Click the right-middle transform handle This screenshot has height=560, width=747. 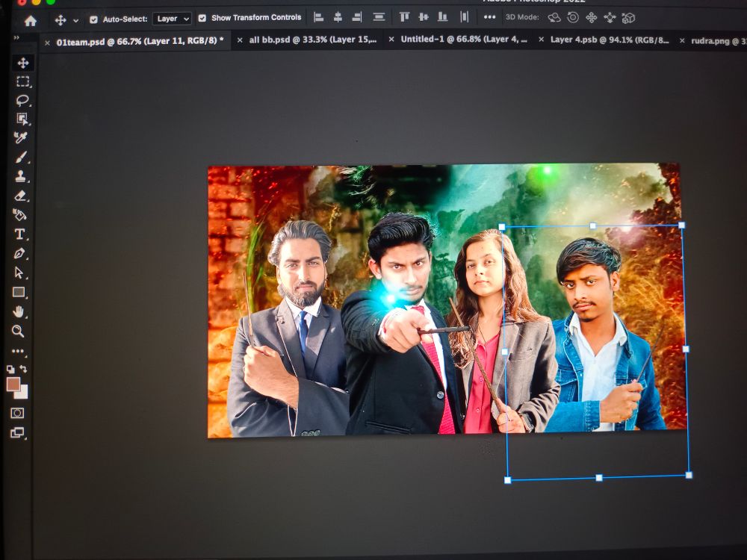(686, 349)
